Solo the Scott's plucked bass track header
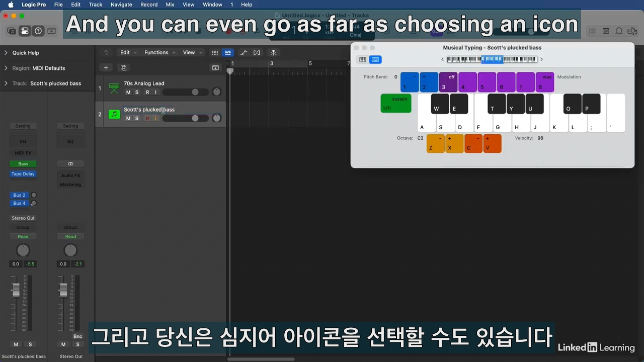Image resolution: width=644 pixels, height=362 pixels. pos(137,118)
